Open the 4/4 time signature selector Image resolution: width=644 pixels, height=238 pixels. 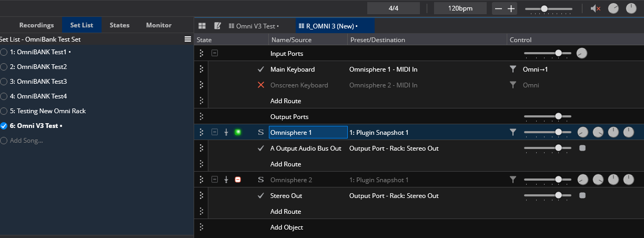coord(394,8)
